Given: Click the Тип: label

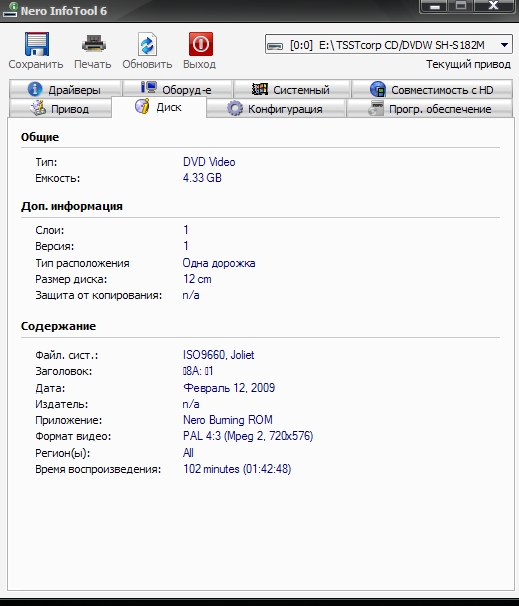Looking at the screenshot, I should pos(46,162).
